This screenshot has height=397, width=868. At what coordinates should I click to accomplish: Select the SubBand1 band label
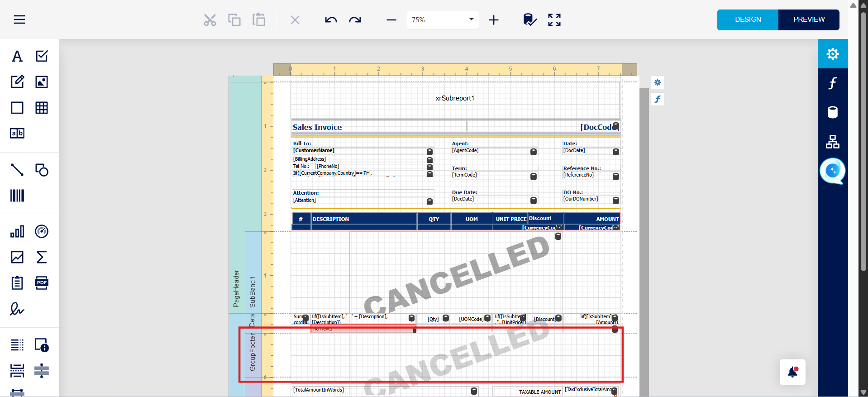tap(253, 292)
